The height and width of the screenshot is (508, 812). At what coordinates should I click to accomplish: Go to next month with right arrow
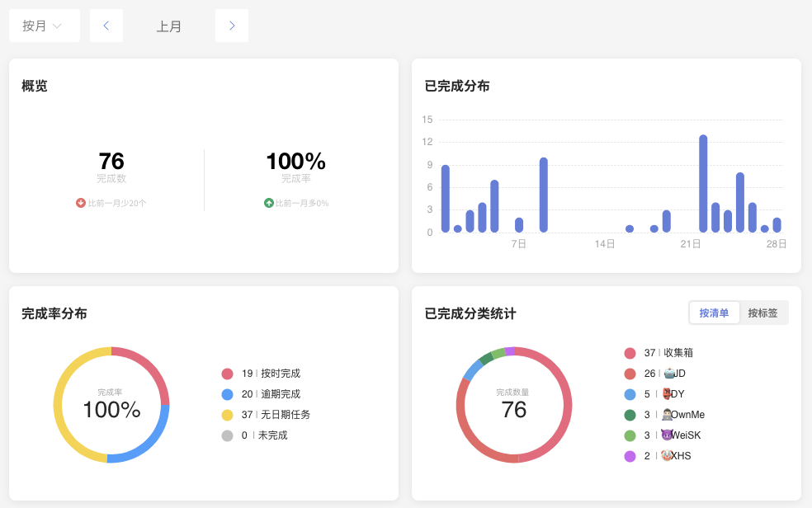(x=232, y=26)
